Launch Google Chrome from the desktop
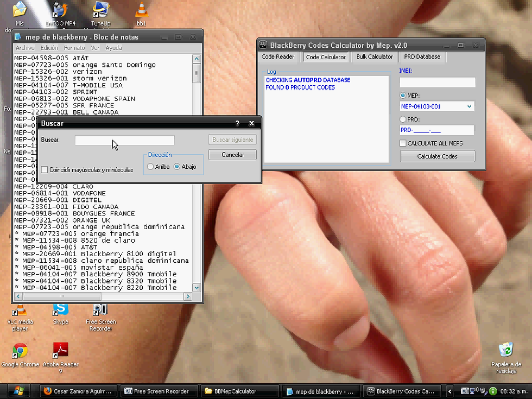Viewport: 532px width, 399px height. (20, 355)
